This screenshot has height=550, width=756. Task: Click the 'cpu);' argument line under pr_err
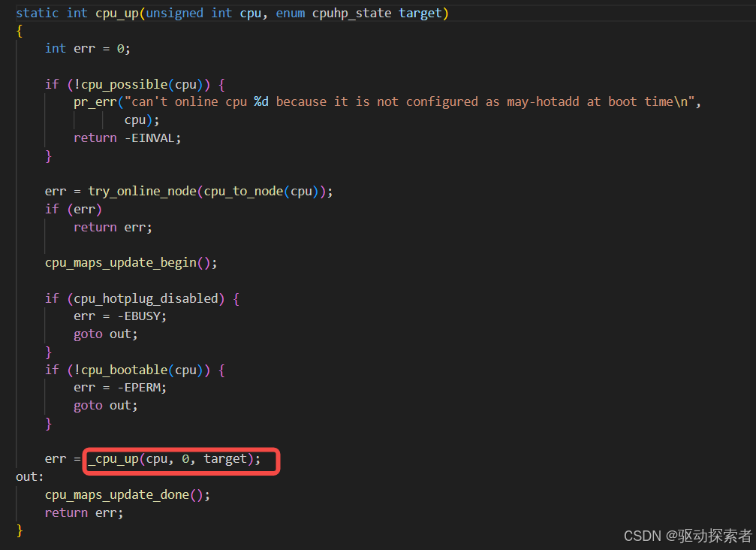pyautogui.click(x=142, y=120)
